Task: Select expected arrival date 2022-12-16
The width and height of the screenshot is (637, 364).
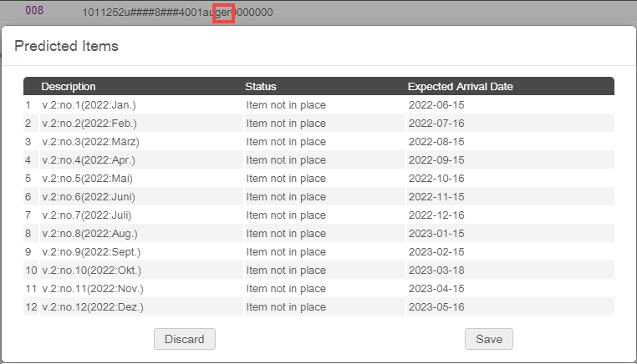Action: [436, 215]
